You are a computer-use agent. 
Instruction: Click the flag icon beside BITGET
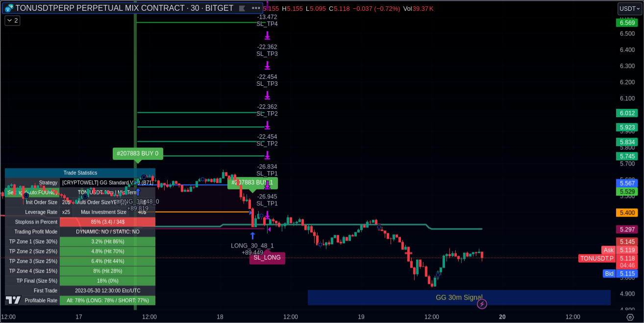point(242,8)
